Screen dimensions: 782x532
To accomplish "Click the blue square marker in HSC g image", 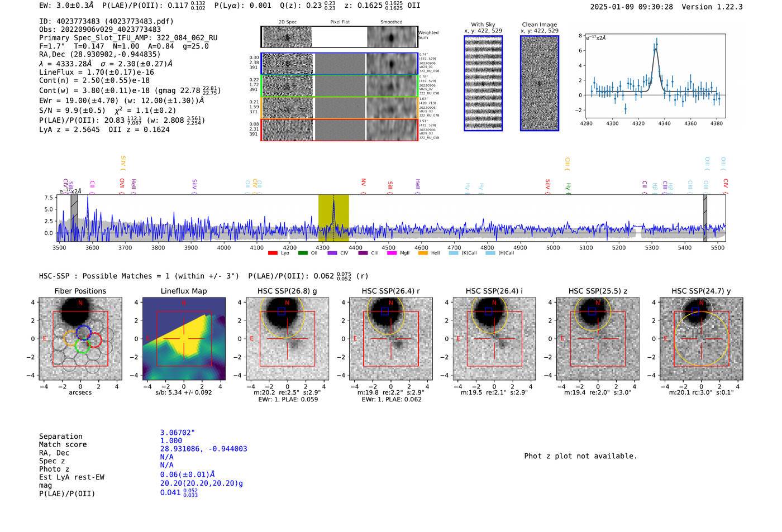I will click(x=282, y=311).
